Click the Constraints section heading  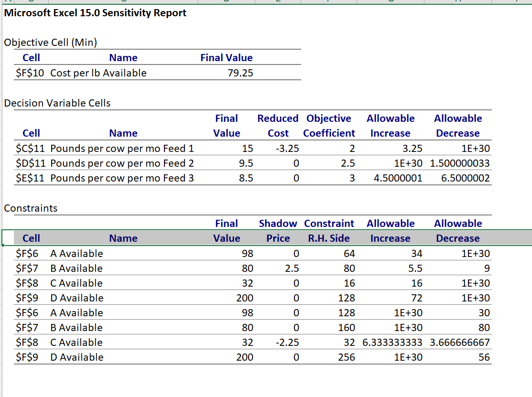pos(31,208)
